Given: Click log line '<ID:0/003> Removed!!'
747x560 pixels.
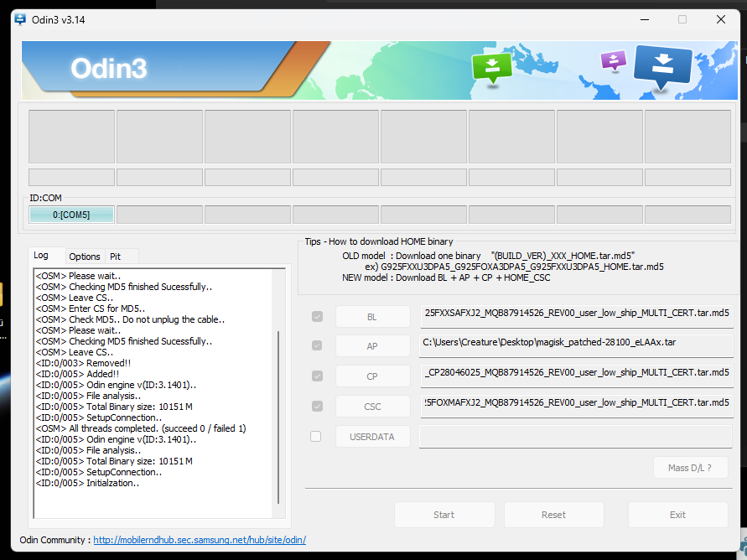Looking at the screenshot, I should pos(83,363).
